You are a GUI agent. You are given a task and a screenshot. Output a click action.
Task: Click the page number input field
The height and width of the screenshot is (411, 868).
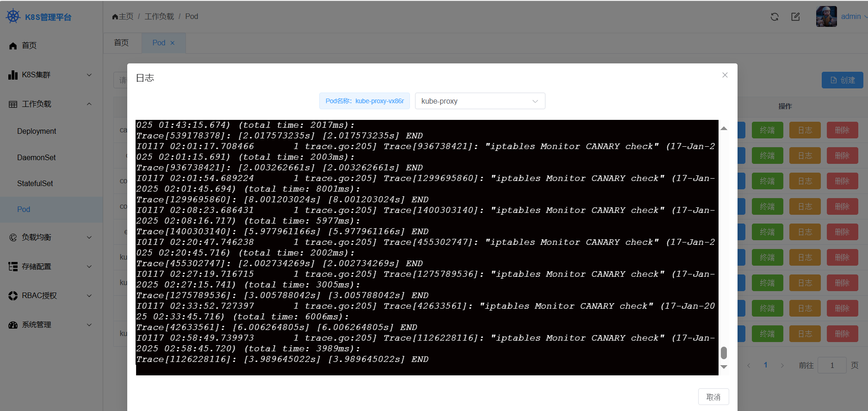pos(831,365)
